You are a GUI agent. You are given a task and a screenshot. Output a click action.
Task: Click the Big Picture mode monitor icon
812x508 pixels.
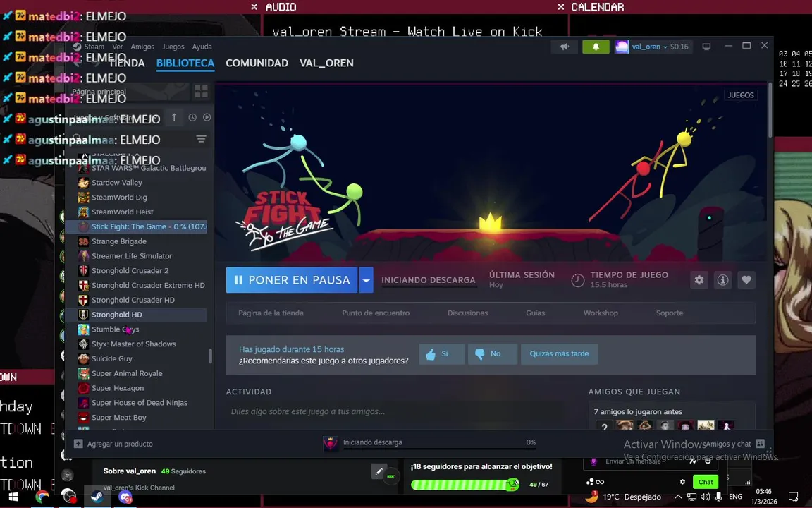[706, 47]
